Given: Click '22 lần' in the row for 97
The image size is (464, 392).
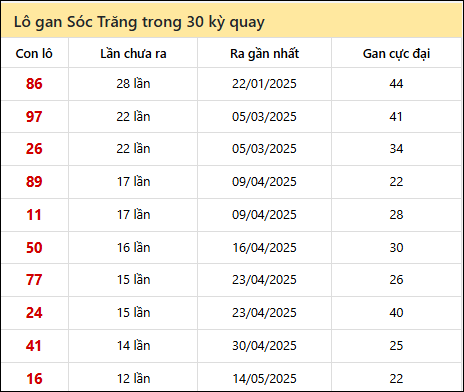Looking at the screenshot, I should pyautogui.click(x=133, y=117).
